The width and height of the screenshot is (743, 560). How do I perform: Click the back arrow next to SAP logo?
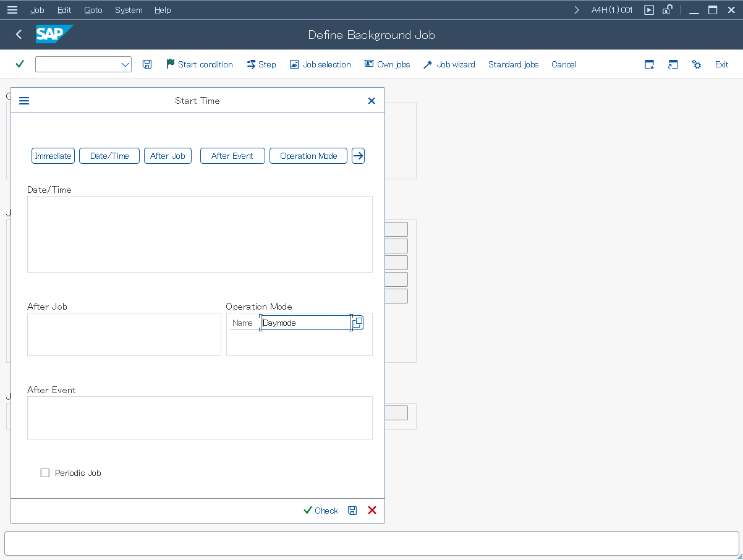(x=19, y=35)
